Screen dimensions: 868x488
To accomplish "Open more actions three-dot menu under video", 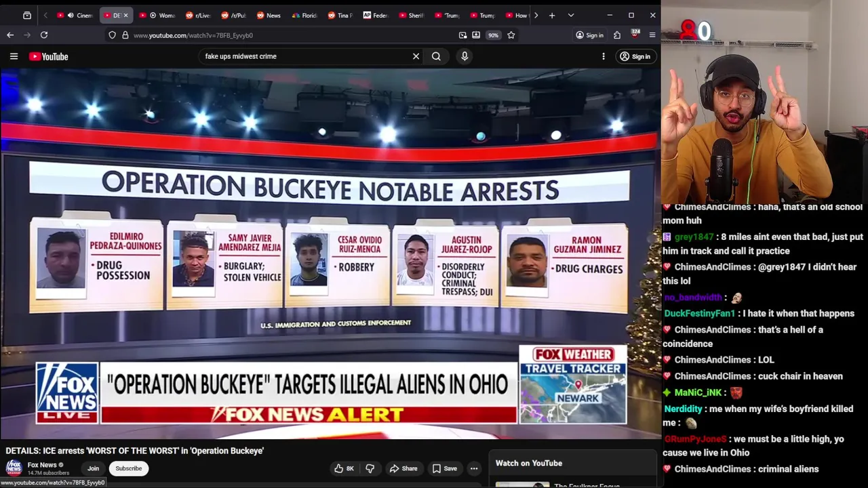I will 474,468.
